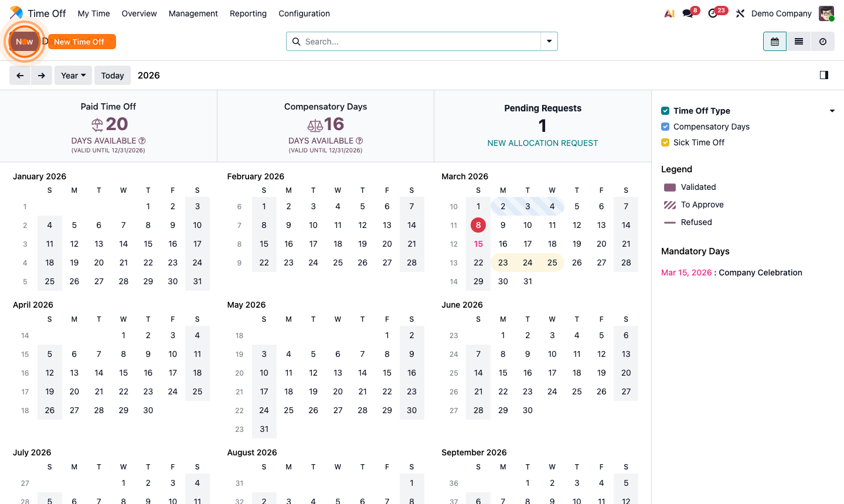Open the Year view dropdown

coord(73,75)
